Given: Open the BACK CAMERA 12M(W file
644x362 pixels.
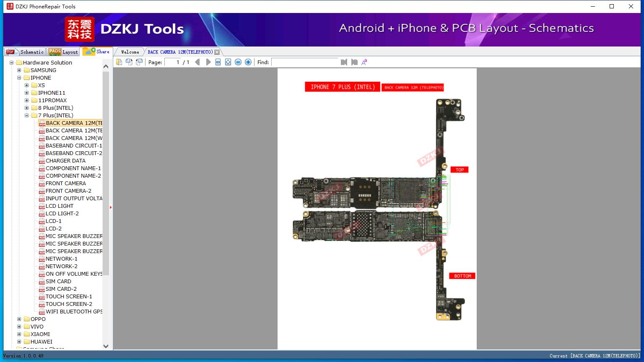Looking at the screenshot, I should (74, 138).
